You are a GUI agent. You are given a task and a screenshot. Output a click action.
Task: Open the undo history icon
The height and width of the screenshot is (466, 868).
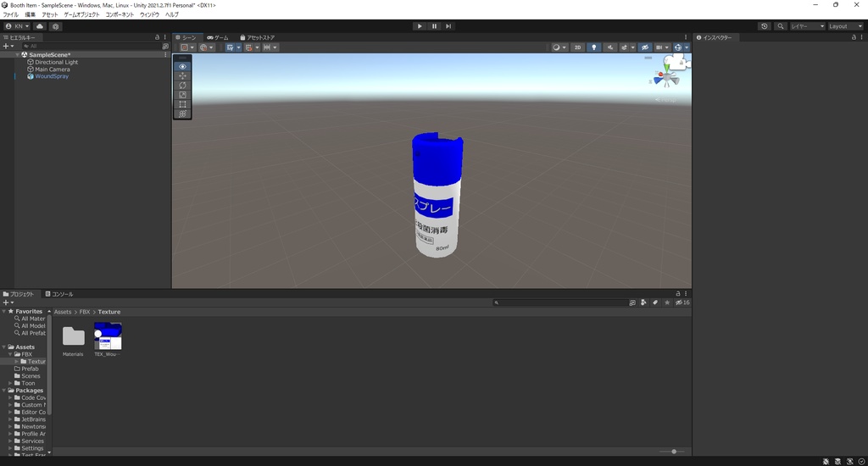(x=765, y=26)
